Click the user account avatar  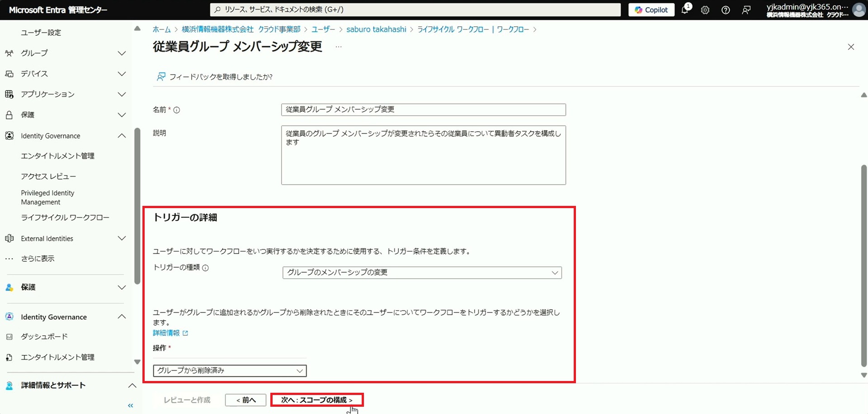click(859, 10)
